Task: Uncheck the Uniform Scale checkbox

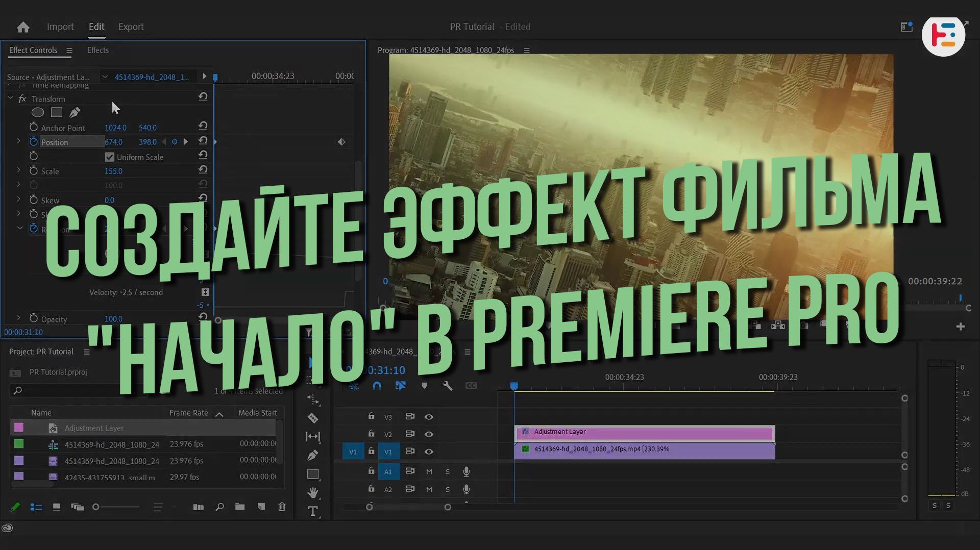Action: click(x=110, y=157)
